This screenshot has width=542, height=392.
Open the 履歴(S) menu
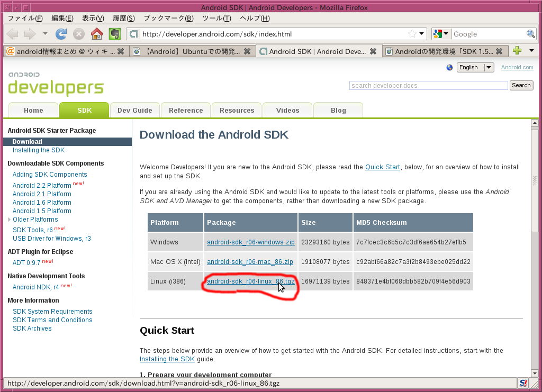pyautogui.click(x=124, y=19)
